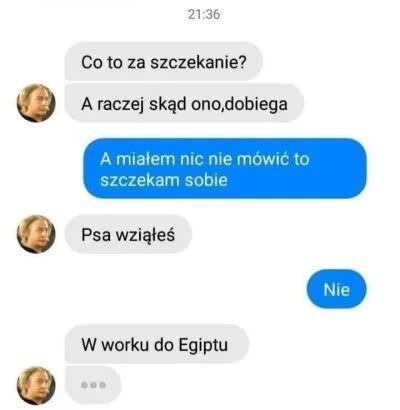Select the 'Co to za szczekanie?' message
The height and width of the screenshot is (410, 400).
[x=164, y=62]
